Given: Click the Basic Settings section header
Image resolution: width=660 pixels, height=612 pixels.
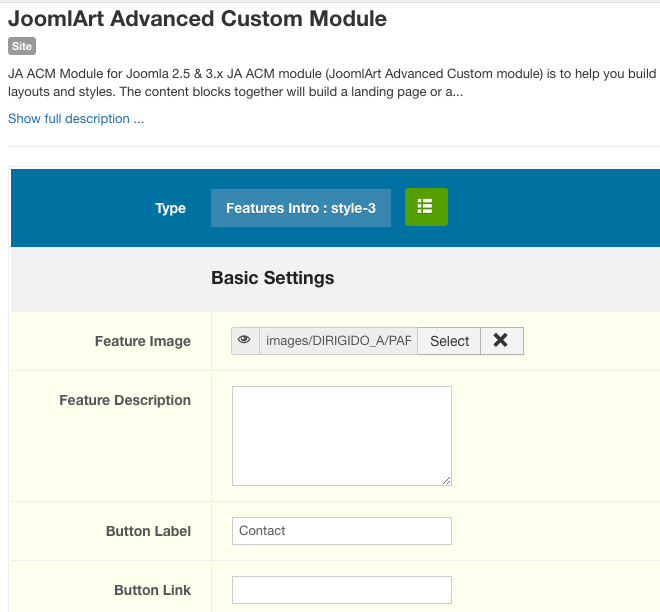Looking at the screenshot, I should tap(272, 278).
